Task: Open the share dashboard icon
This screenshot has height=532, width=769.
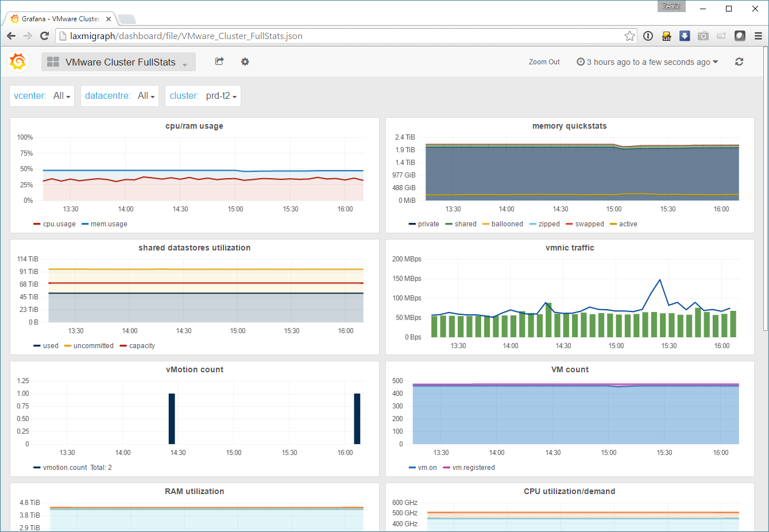Action: tap(219, 61)
